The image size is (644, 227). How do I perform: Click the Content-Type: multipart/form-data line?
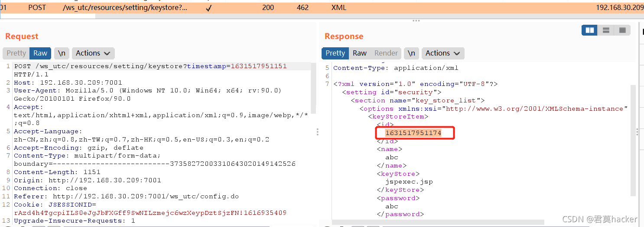pos(87,156)
